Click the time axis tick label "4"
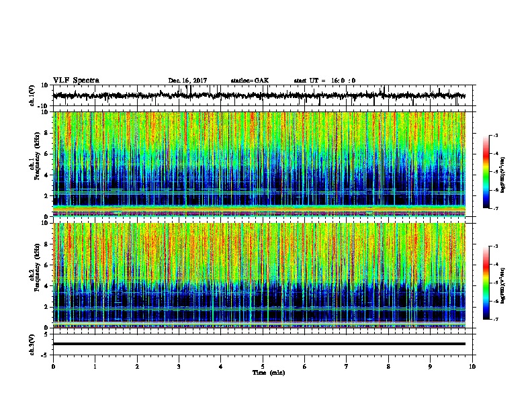This screenshot has height=411, width=532. [x=221, y=367]
